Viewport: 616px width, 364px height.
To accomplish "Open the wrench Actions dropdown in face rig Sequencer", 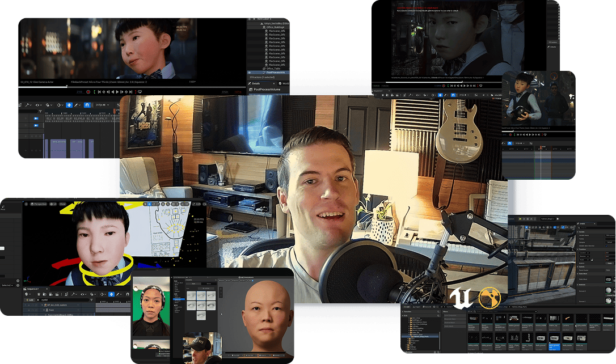I will (74, 294).
